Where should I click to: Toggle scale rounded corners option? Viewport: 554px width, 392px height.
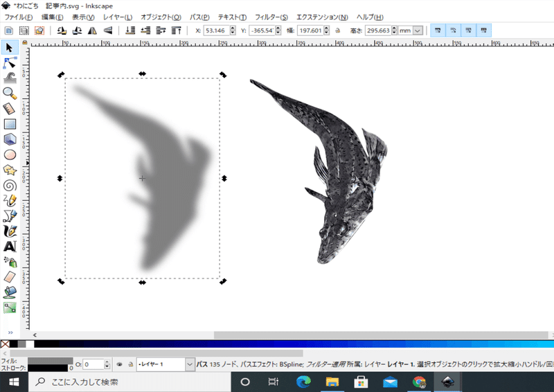(x=454, y=30)
